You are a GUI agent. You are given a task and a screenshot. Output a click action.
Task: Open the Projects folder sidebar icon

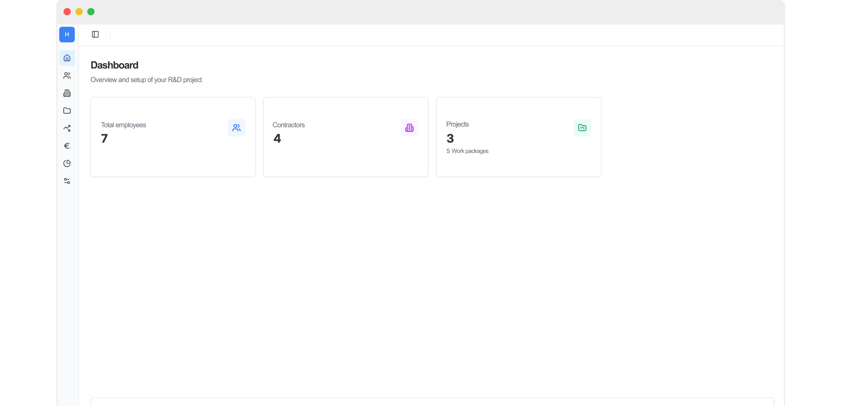tap(67, 111)
